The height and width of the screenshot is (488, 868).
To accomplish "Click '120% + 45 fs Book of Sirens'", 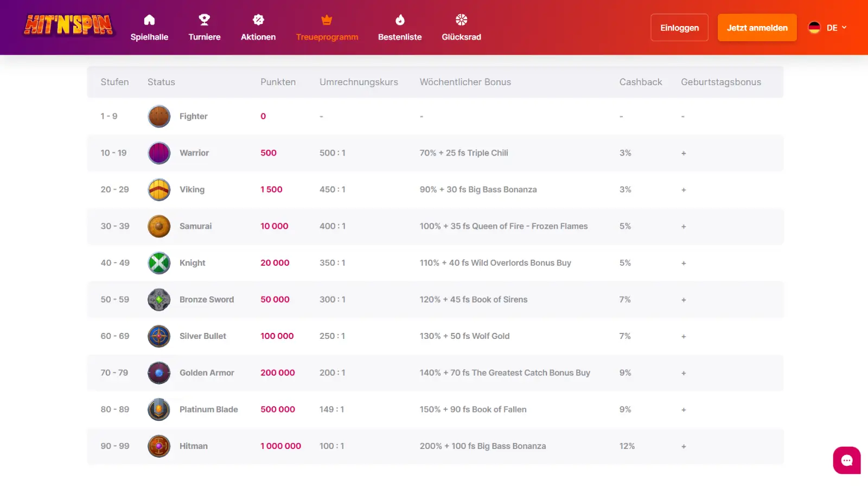I will click(x=474, y=299).
